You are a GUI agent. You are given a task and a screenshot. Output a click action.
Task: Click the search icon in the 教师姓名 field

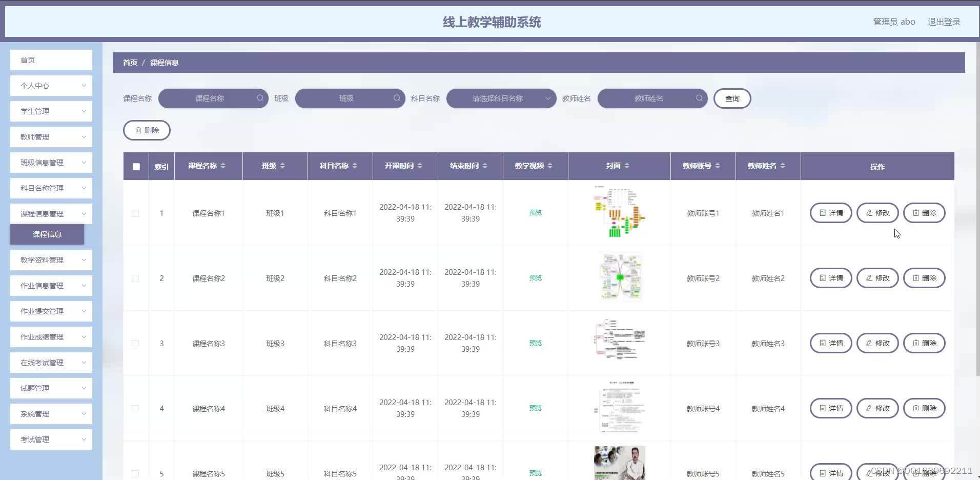[x=699, y=98]
